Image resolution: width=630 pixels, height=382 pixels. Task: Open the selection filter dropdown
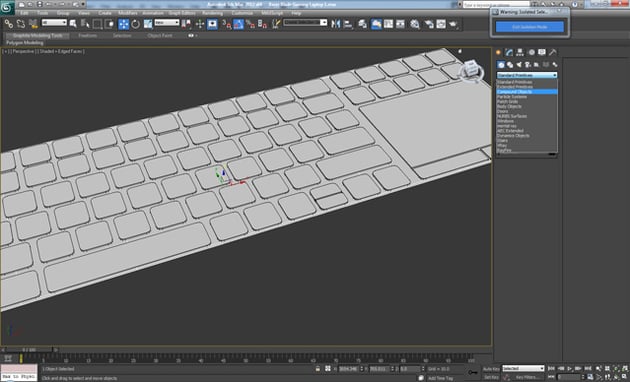coord(54,22)
